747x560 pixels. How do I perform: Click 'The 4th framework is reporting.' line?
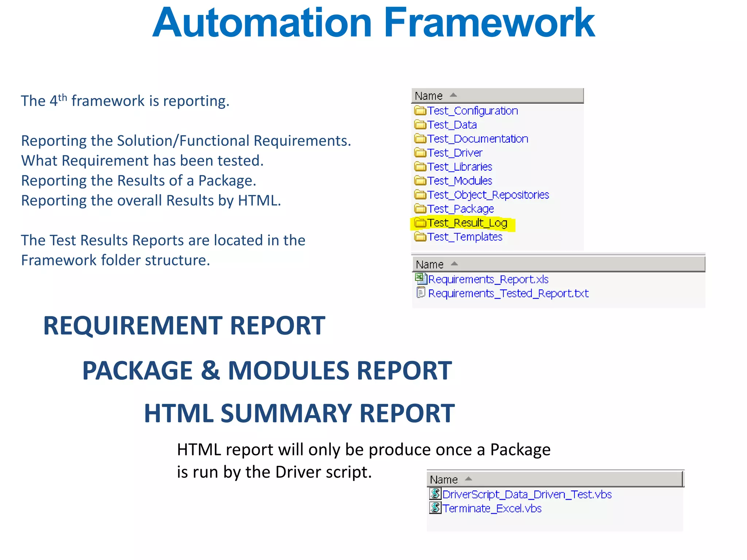point(125,101)
